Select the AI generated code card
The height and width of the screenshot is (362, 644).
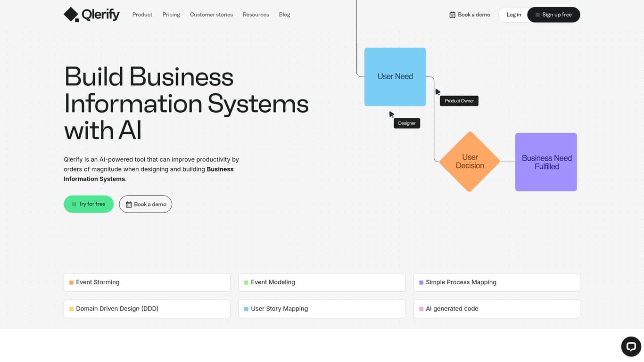tap(496, 309)
